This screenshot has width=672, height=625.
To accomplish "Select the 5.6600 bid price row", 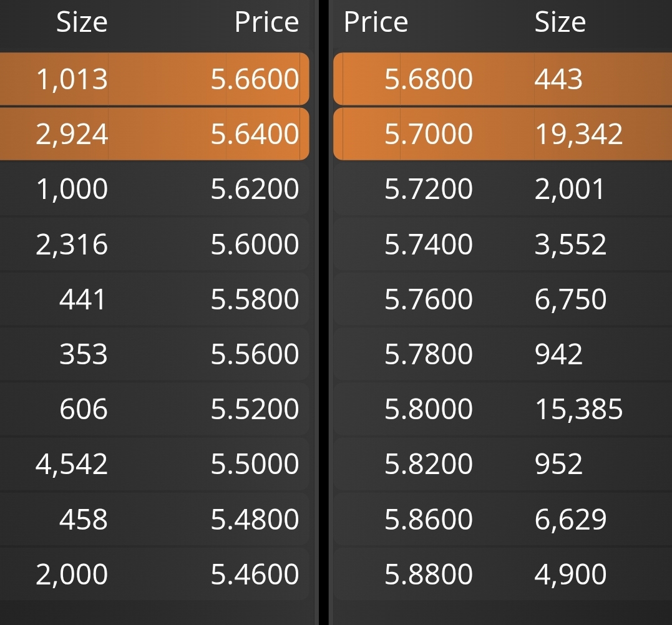I will tap(154, 79).
